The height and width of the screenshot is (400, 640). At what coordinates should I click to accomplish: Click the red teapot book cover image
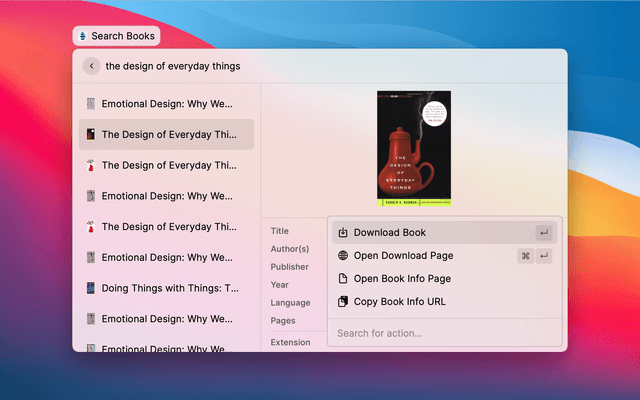413,149
